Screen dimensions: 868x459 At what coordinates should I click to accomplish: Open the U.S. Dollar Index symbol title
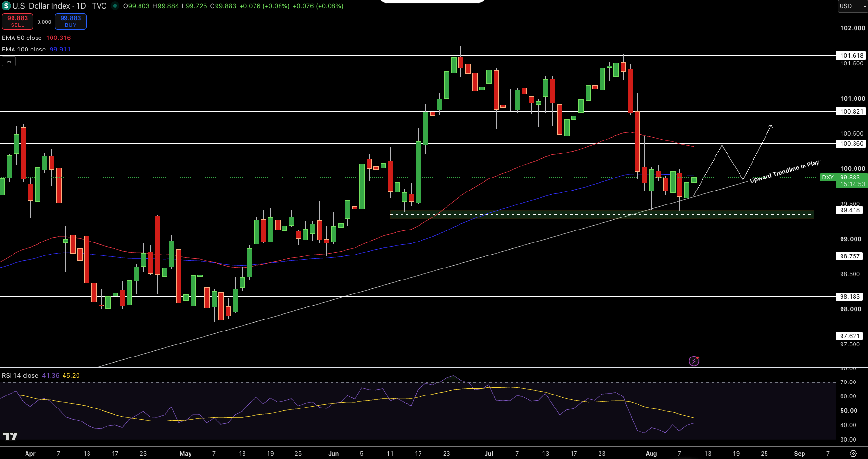[60, 6]
